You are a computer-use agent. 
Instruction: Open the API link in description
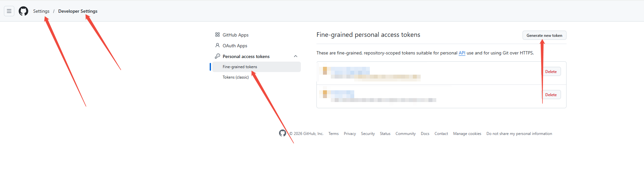[462, 53]
